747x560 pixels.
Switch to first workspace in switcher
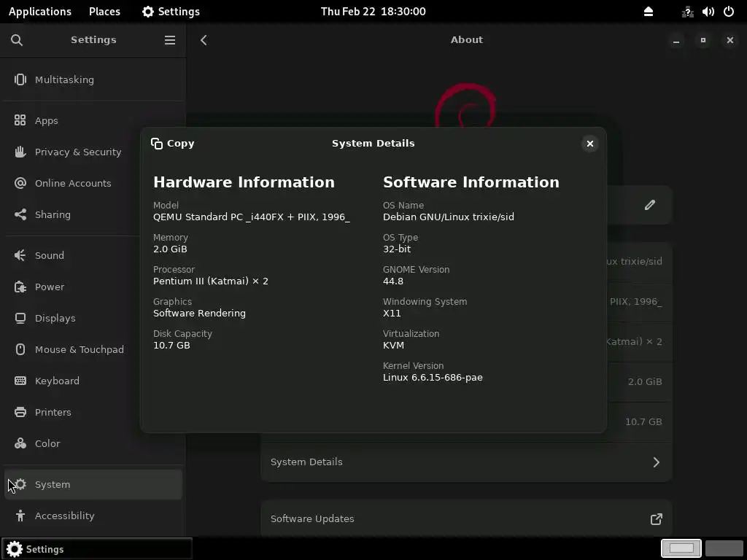[x=681, y=548]
